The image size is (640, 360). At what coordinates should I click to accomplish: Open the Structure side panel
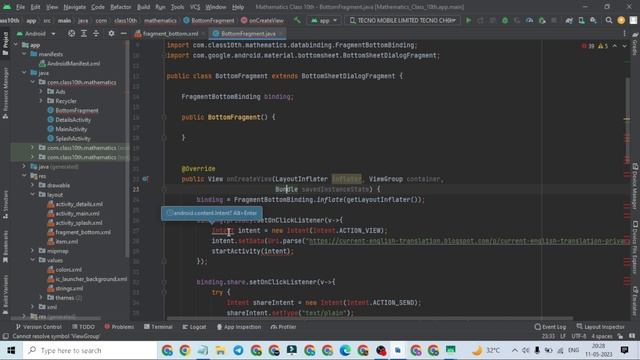[5, 205]
